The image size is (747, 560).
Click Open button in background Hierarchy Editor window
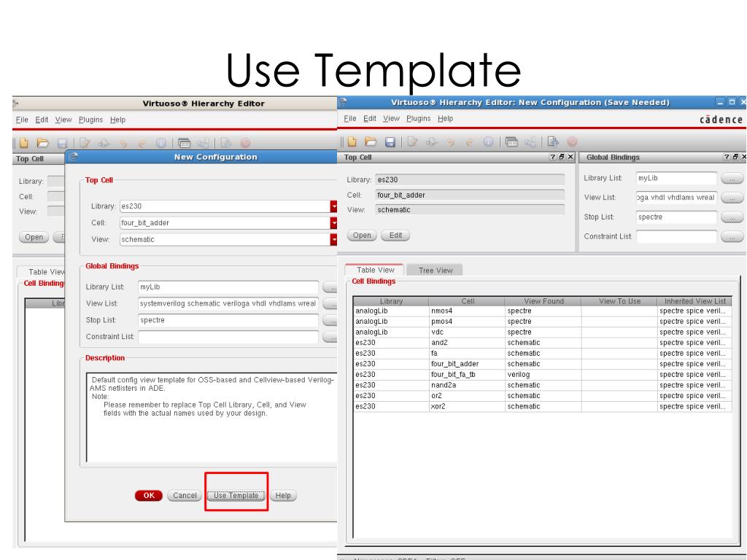34,237
